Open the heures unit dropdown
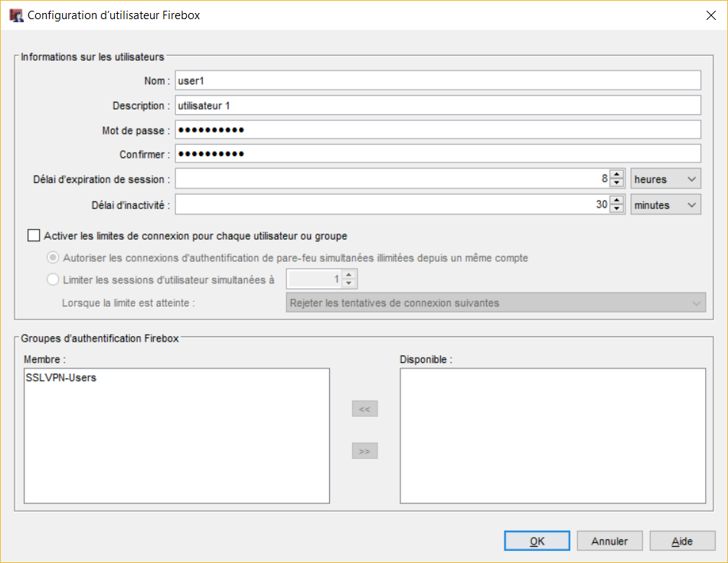728x563 pixels. coord(665,178)
